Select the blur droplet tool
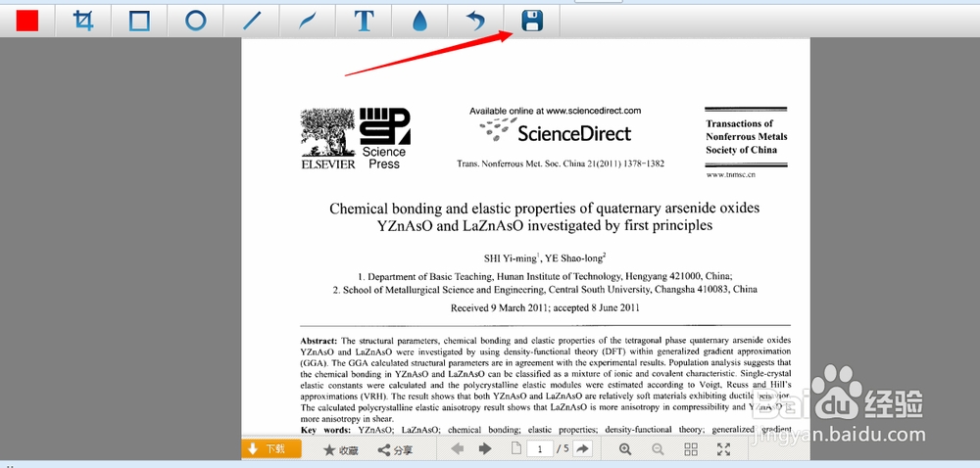 (x=419, y=22)
